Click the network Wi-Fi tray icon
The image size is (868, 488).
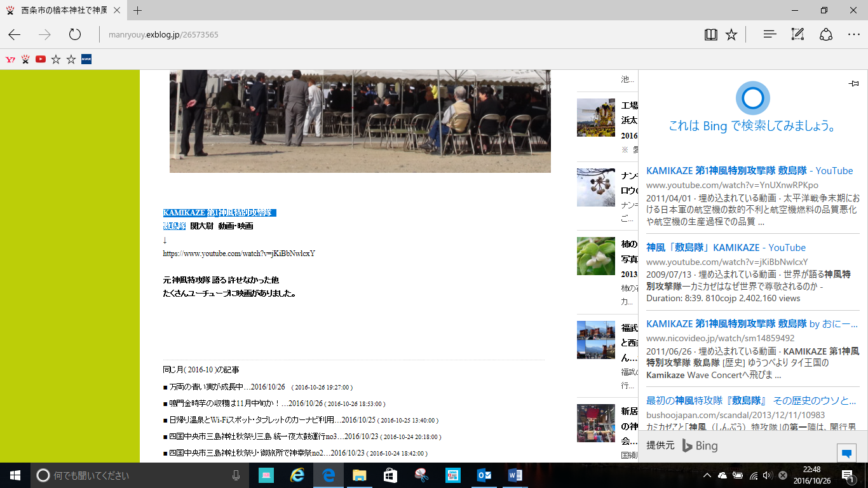click(753, 475)
